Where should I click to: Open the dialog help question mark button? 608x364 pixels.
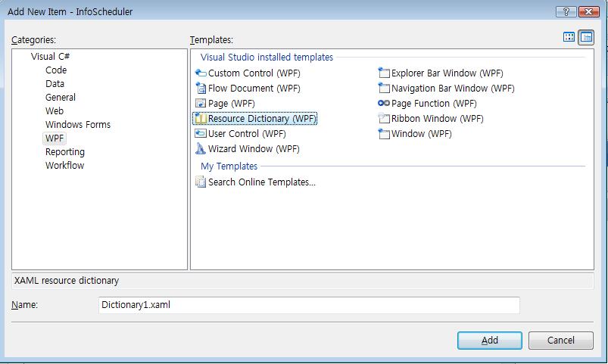click(566, 11)
